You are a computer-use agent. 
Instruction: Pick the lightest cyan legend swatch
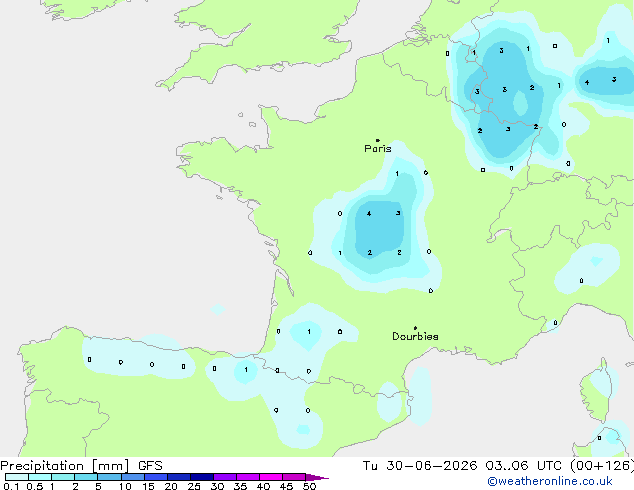[x=17, y=477]
